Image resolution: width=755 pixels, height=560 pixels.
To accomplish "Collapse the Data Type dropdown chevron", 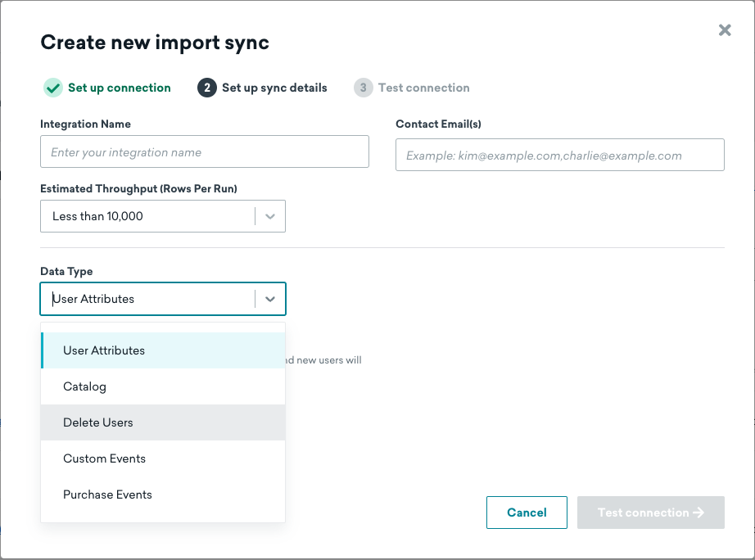I will 270,299.
